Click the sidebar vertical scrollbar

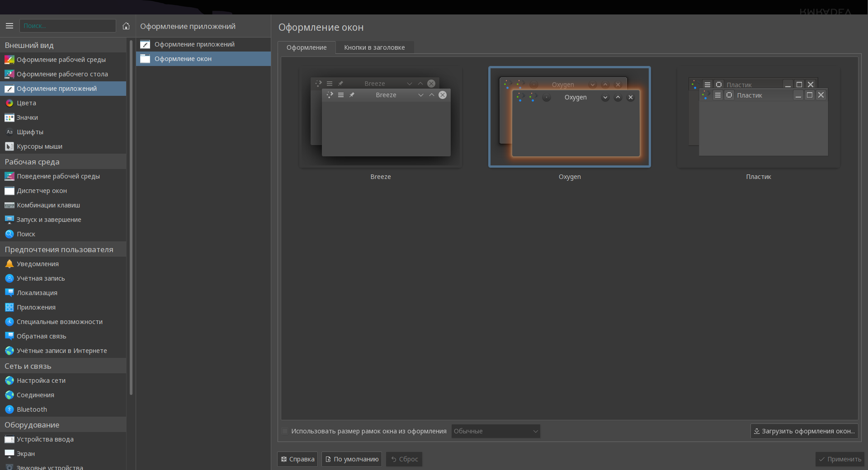(131, 217)
